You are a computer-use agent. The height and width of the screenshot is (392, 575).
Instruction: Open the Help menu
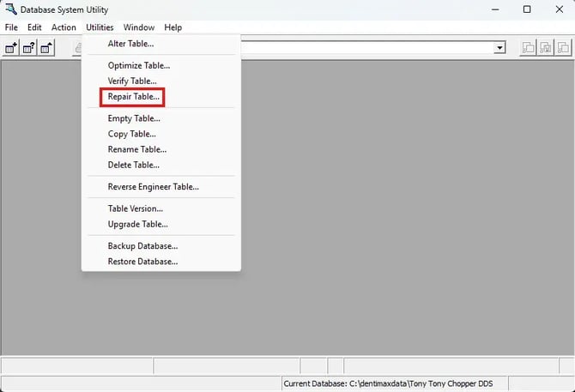click(173, 27)
